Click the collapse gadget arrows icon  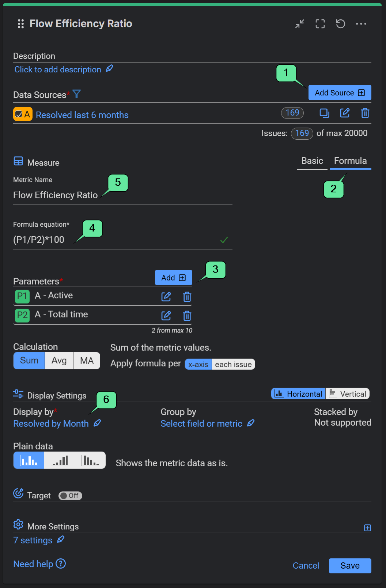300,24
